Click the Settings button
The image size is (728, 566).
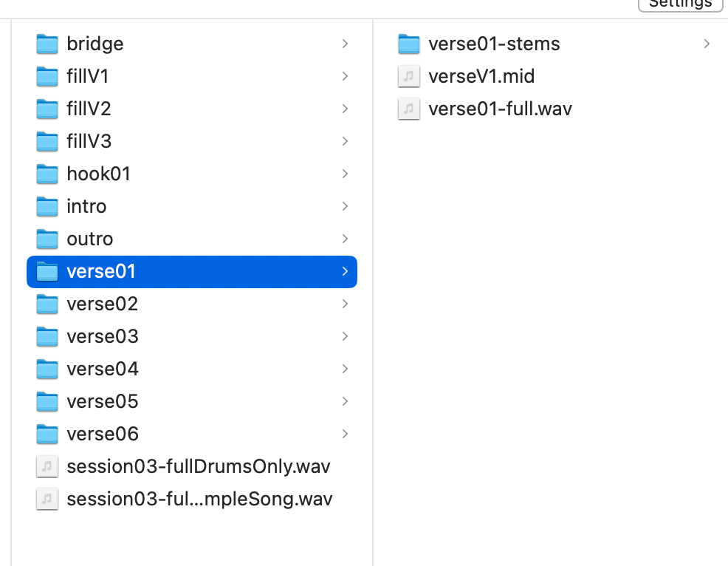pyautogui.click(x=679, y=4)
